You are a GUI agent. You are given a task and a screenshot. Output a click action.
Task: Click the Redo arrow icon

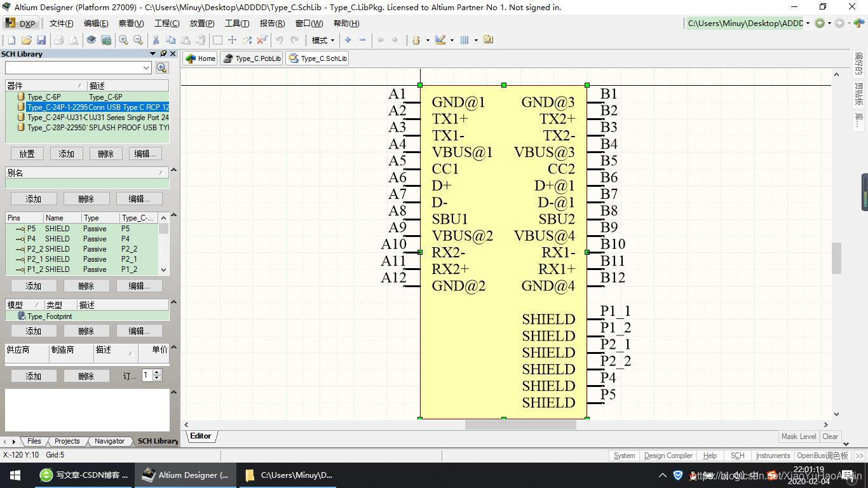294,40
